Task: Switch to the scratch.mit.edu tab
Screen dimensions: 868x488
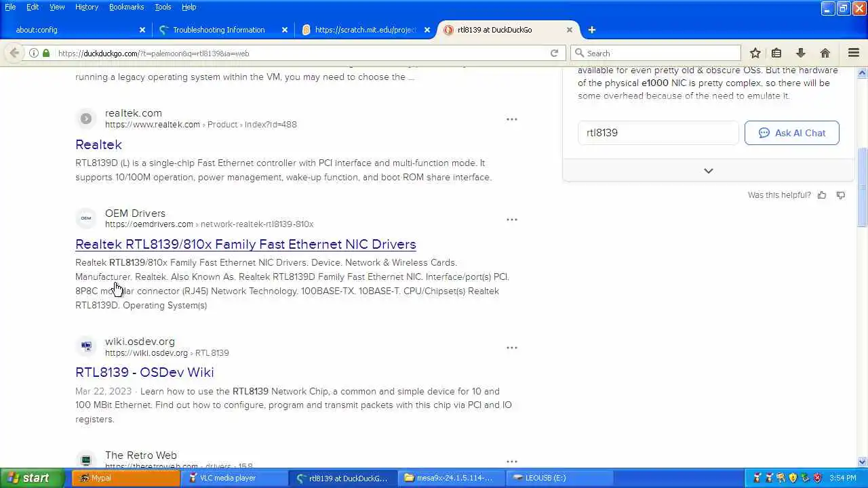Action: coord(365,30)
